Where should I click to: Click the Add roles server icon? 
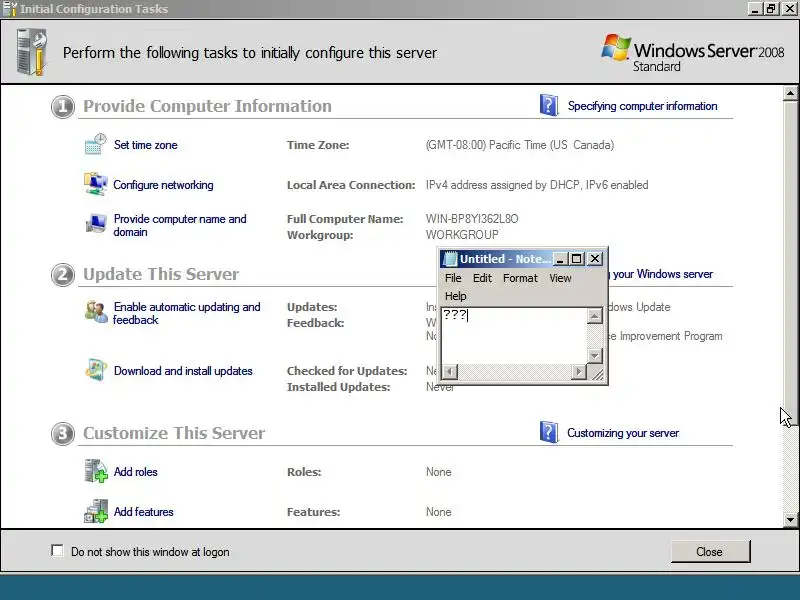click(x=95, y=471)
